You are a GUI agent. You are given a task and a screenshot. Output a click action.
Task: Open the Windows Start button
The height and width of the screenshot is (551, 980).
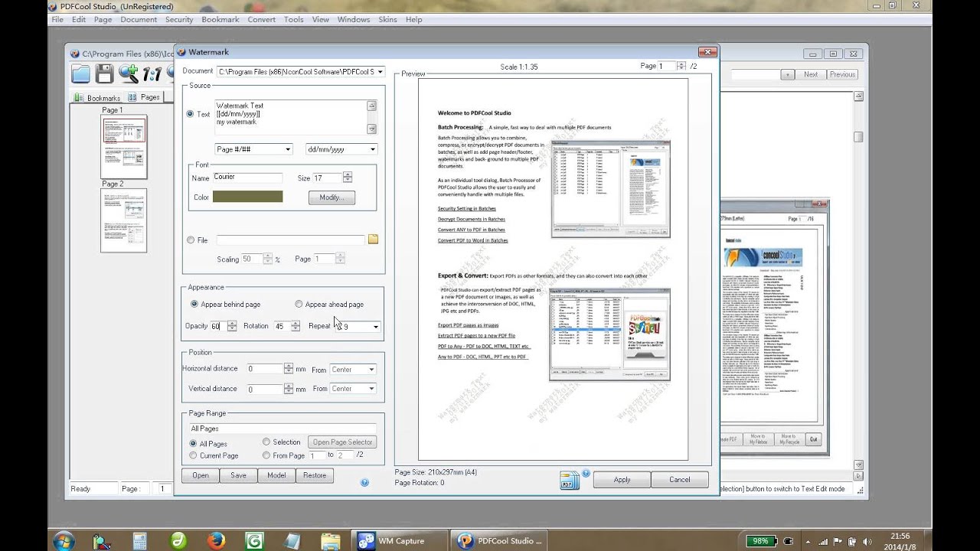(64, 540)
